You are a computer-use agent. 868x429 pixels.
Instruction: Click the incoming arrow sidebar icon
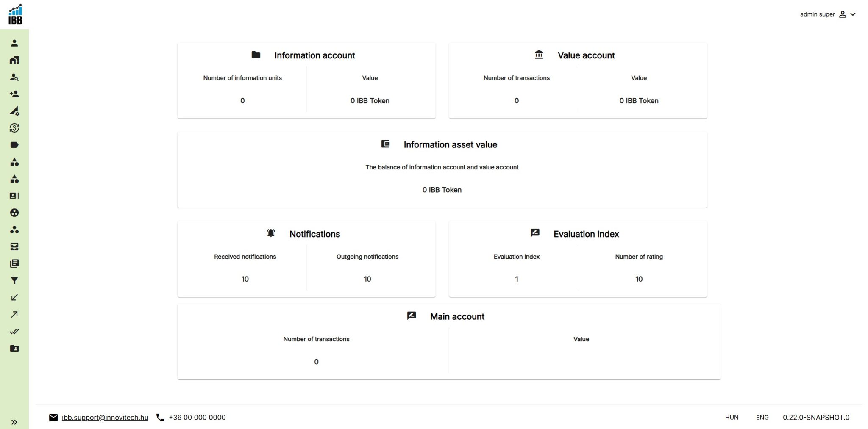click(x=14, y=297)
